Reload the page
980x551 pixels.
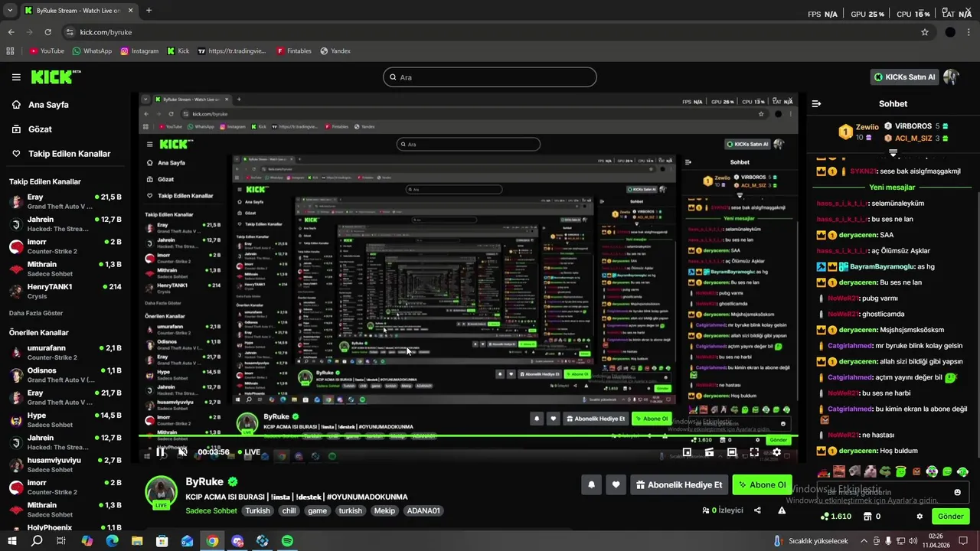47,32
